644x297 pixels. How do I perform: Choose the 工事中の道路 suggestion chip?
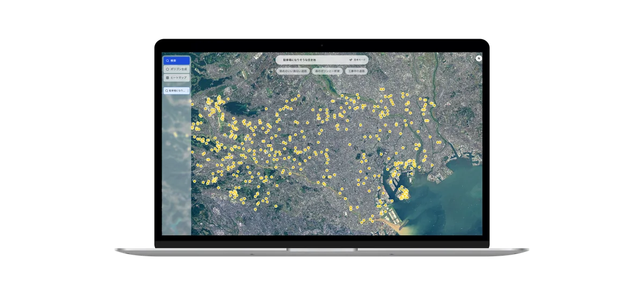[356, 71]
